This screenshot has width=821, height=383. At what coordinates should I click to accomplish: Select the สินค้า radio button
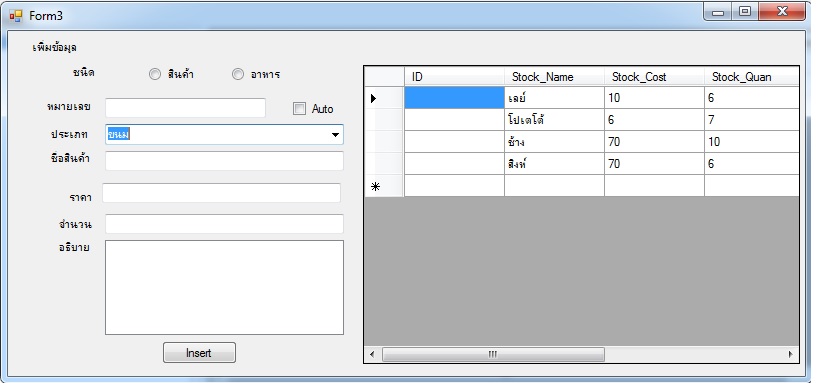154,74
